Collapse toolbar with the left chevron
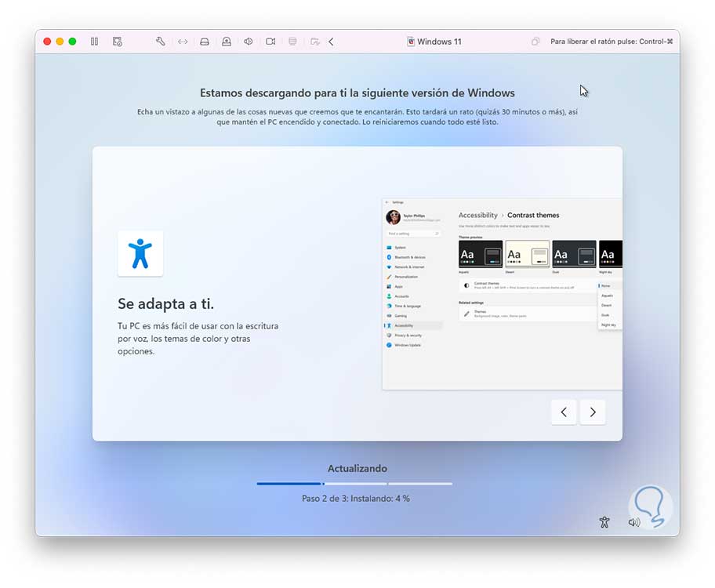The width and height of the screenshot is (715, 588). click(331, 42)
